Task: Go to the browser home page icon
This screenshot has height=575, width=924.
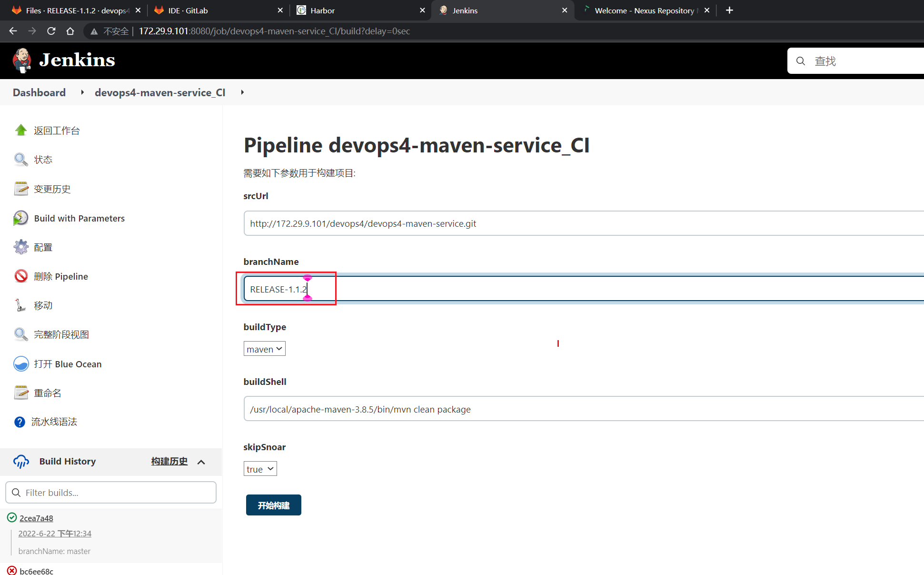Action: (x=70, y=31)
